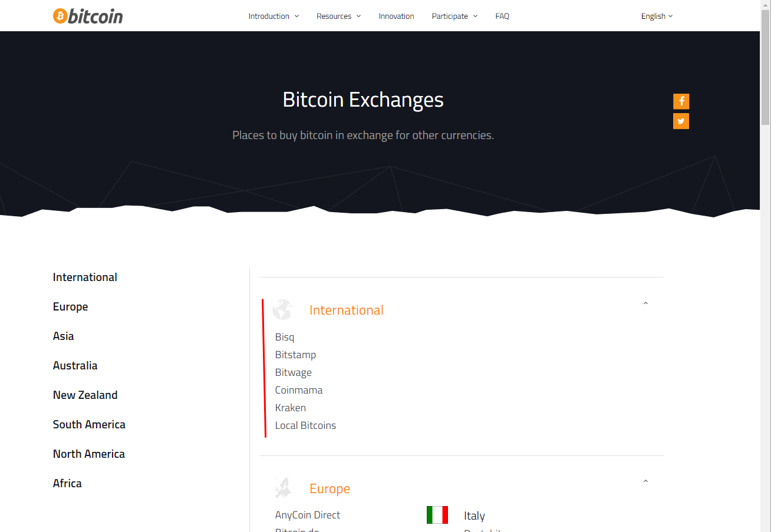Click the Europe section heading
Image resolution: width=771 pixels, height=532 pixels.
(330, 488)
